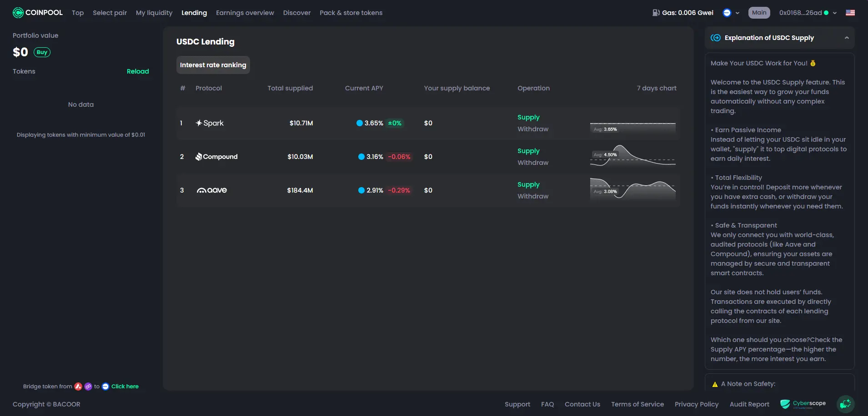Click Withdraw for the Compound protocol
The height and width of the screenshot is (416, 868).
[x=533, y=163]
